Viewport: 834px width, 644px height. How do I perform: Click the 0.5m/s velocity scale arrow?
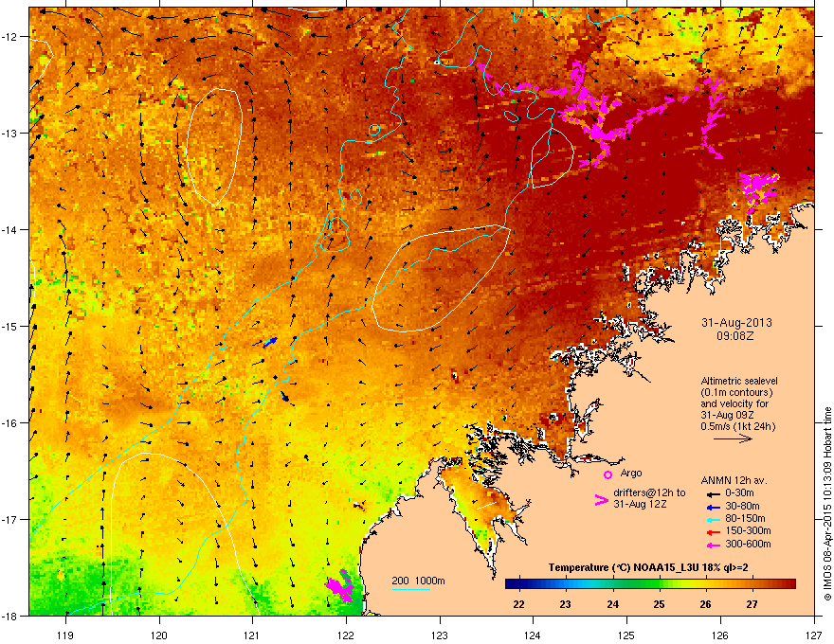[733, 438]
